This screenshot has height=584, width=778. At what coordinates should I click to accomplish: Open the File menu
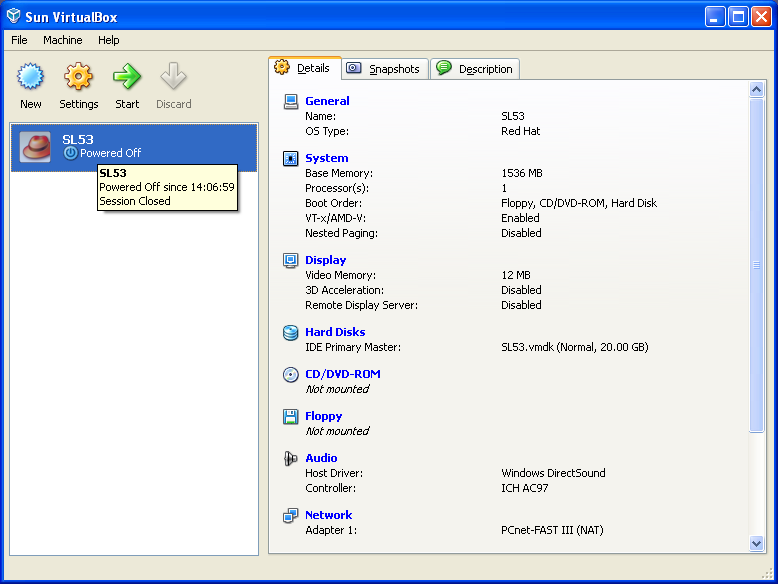(x=19, y=40)
